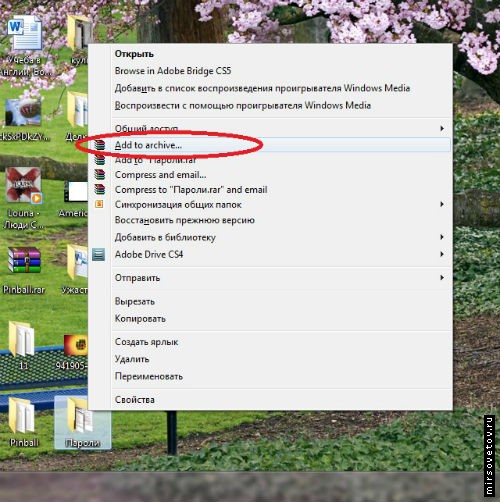500x502 pixels.
Task: Click WinRAR icon beside Compress to Пароли.rar and email
Action: 99,189
